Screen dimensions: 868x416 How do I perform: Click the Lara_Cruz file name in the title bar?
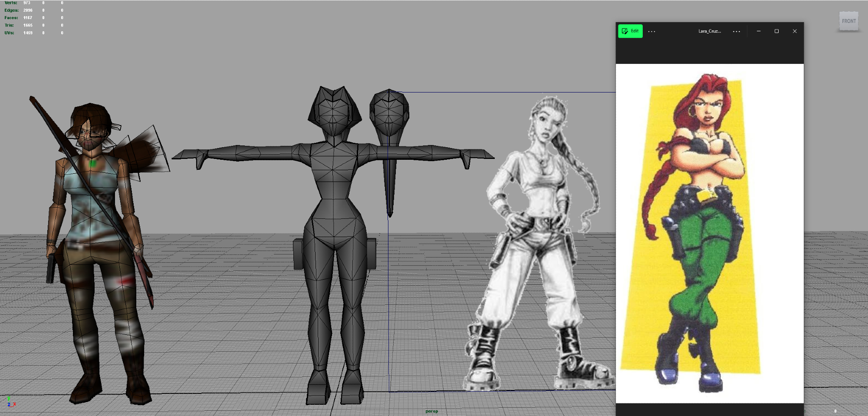tap(709, 31)
